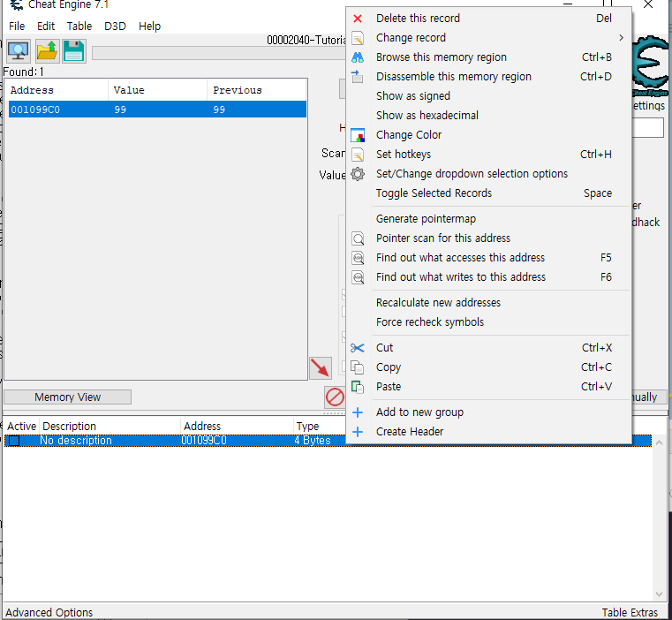Click the Set hotkeys icon
Image resolution: width=672 pixels, height=620 pixels.
click(358, 155)
